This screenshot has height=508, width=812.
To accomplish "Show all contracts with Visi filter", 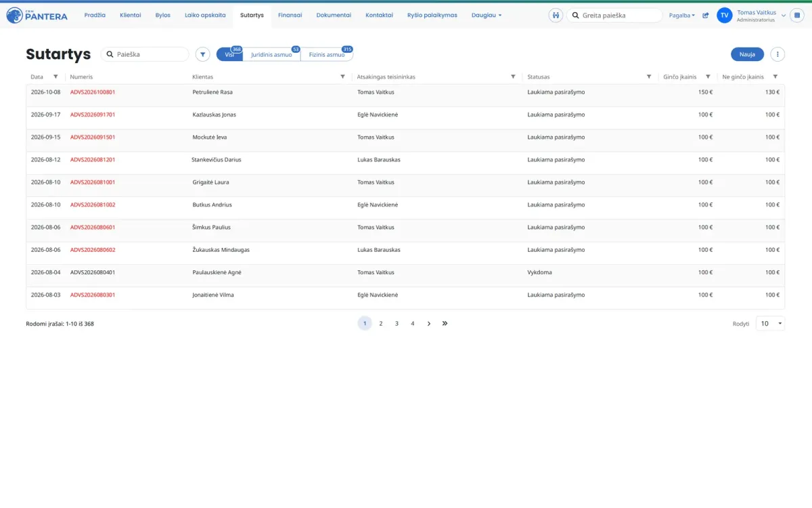I will pyautogui.click(x=229, y=54).
